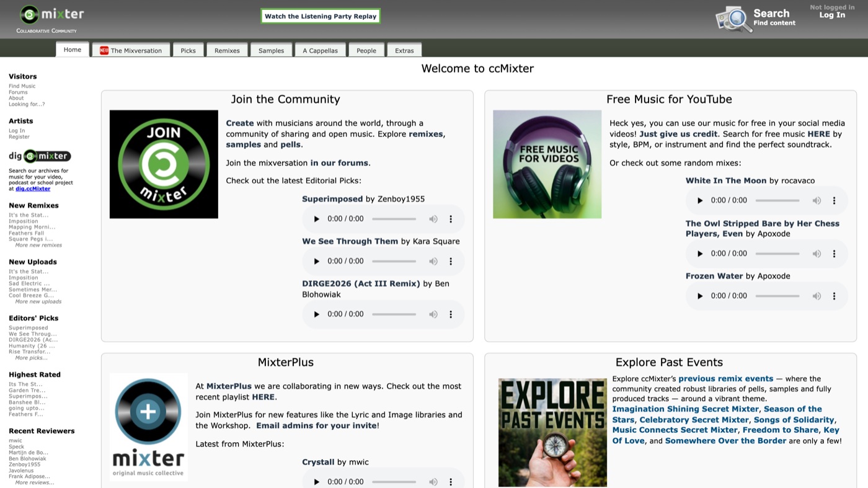Select 'Sad Electric ...' in New Uploads
The image size is (868, 488).
(x=29, y=283)
